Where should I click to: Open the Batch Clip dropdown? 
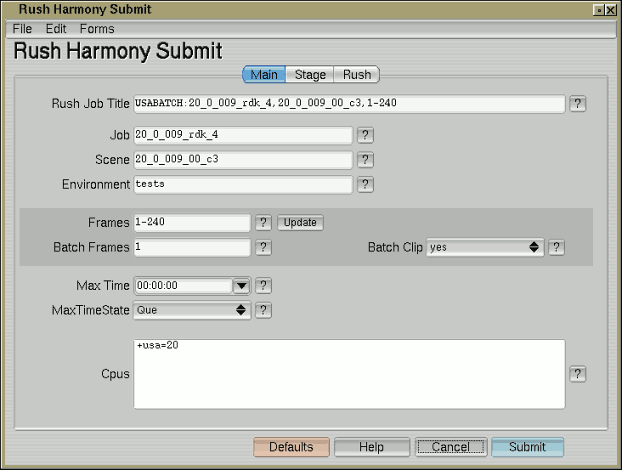485,247
